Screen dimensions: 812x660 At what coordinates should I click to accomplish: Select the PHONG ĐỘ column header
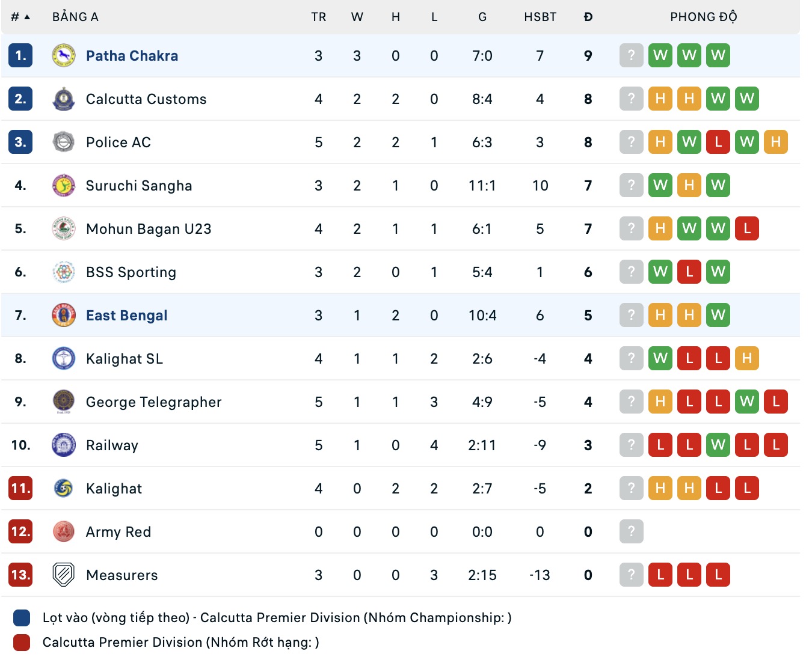704,17
